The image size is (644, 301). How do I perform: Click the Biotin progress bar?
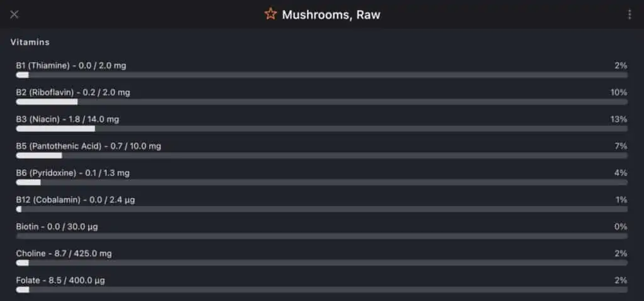point(321,236)
